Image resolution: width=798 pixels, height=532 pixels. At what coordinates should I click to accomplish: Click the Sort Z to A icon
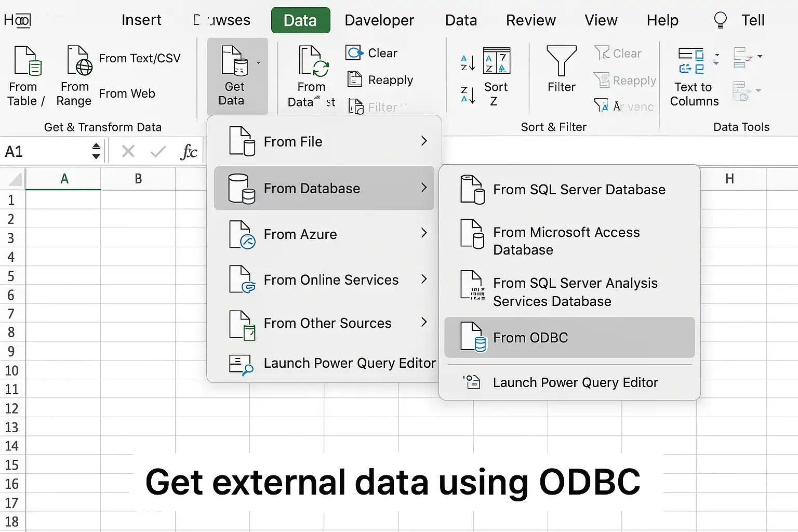click(x=468, y=95)
